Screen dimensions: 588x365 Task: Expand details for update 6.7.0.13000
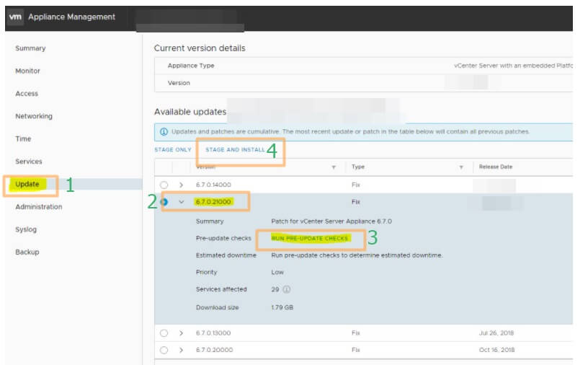[181, 333]
